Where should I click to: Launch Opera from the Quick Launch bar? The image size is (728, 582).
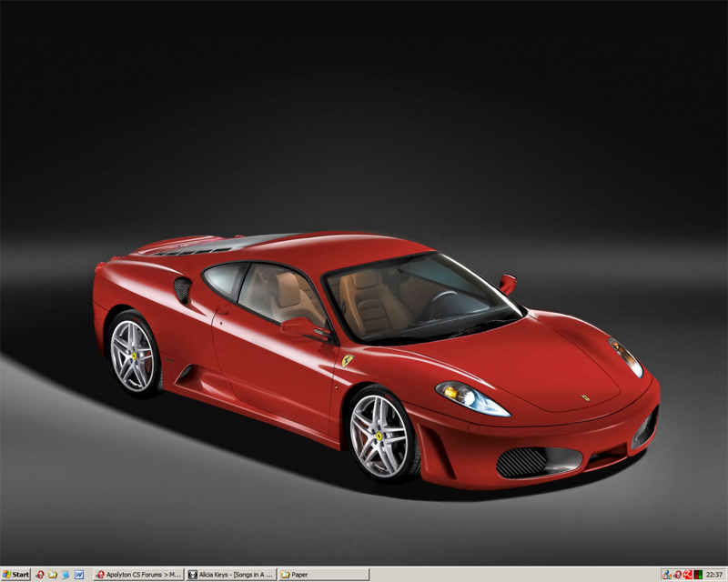[40, 575]
